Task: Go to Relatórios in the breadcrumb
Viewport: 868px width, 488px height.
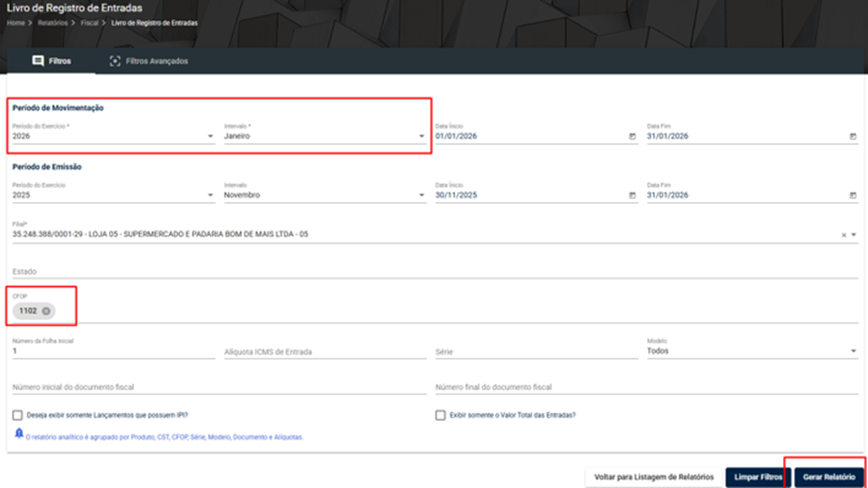Action: 53,23
